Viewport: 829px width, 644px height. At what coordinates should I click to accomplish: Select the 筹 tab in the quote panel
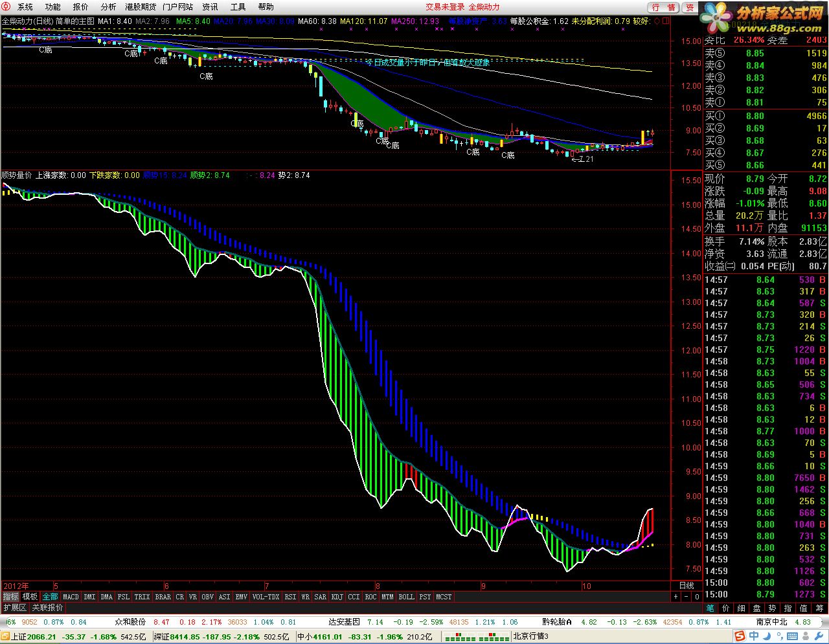tap(819, 608)
